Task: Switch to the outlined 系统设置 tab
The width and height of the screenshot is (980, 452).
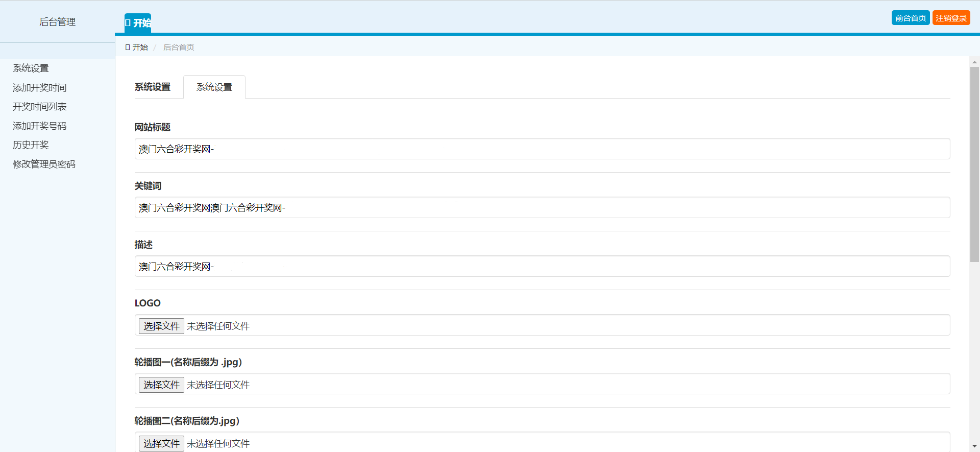Action: [x=214, y=87]
